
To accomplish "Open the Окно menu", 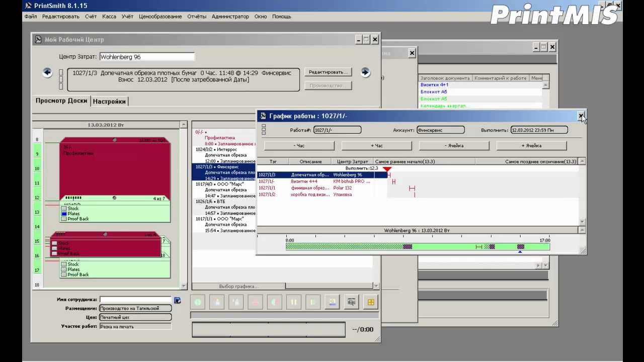I will pyautogui.click(x=261, y=17).
